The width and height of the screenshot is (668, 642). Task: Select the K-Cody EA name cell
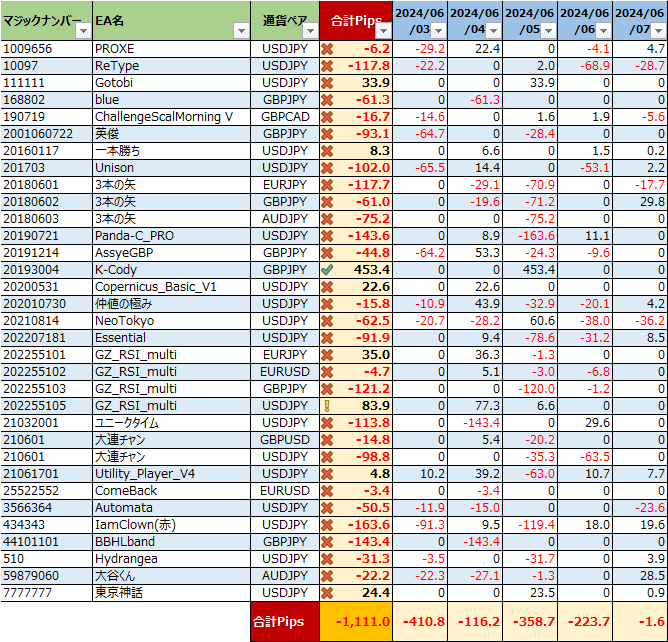[171, 270]
